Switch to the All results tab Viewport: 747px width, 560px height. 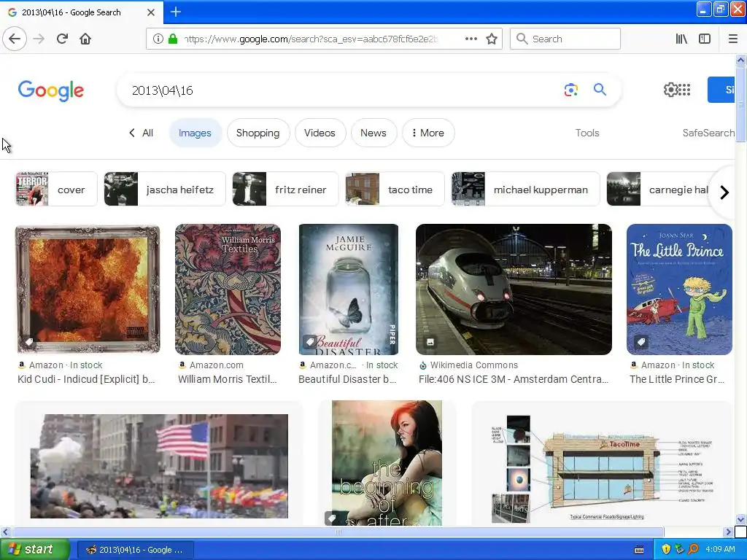coord(147,133)
